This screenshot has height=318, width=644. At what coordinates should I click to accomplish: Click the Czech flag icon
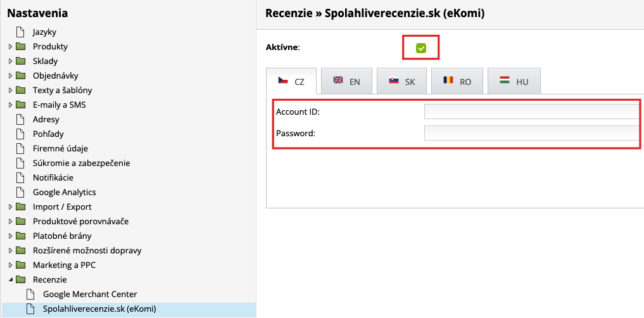pos(283,80)
